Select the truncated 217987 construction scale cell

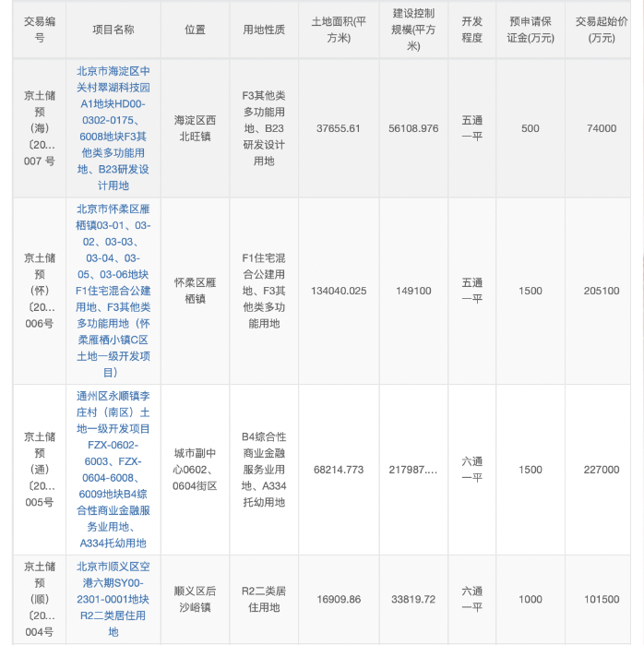point(413,470)
